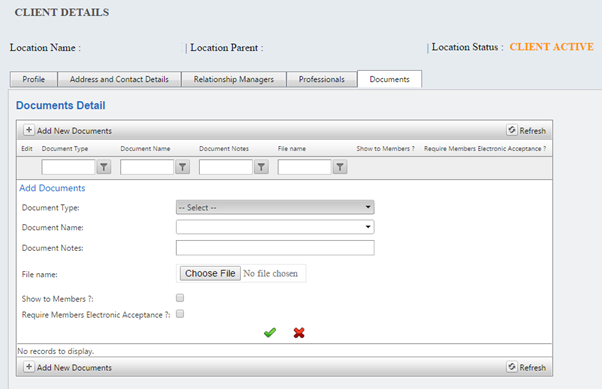Click the plus icon of top Add New Documents

pos(29,130)
